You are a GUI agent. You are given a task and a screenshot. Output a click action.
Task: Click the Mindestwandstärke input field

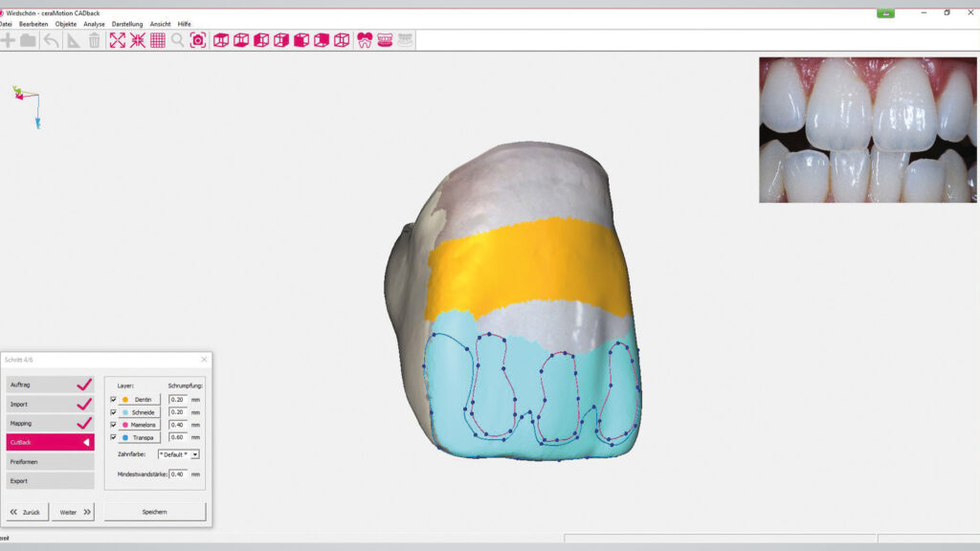tap(178, 474)
